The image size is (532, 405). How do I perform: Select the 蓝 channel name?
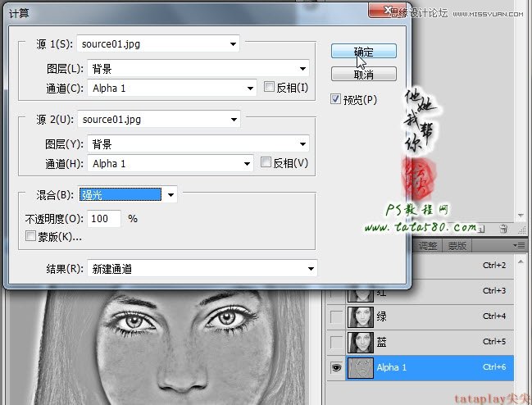point(381,342)
